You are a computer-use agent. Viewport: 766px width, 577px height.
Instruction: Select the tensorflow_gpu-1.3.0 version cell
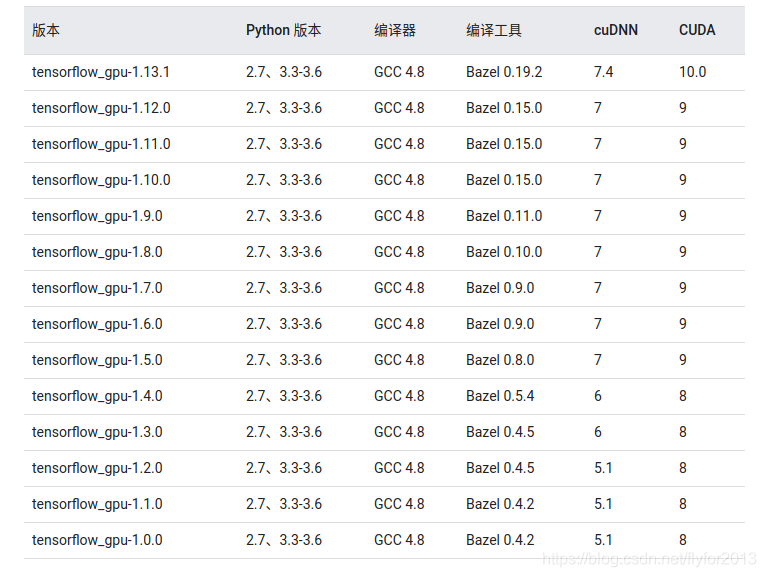97,432
